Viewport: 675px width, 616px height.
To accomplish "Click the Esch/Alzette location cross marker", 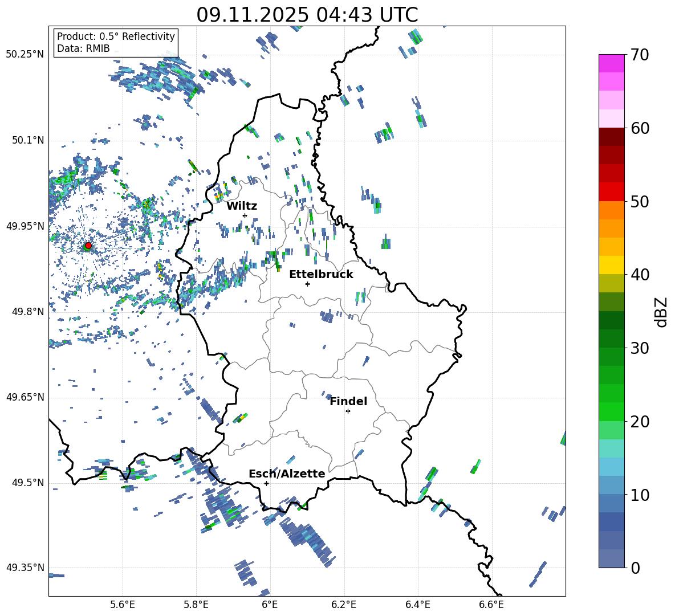I will coord(266,483).
